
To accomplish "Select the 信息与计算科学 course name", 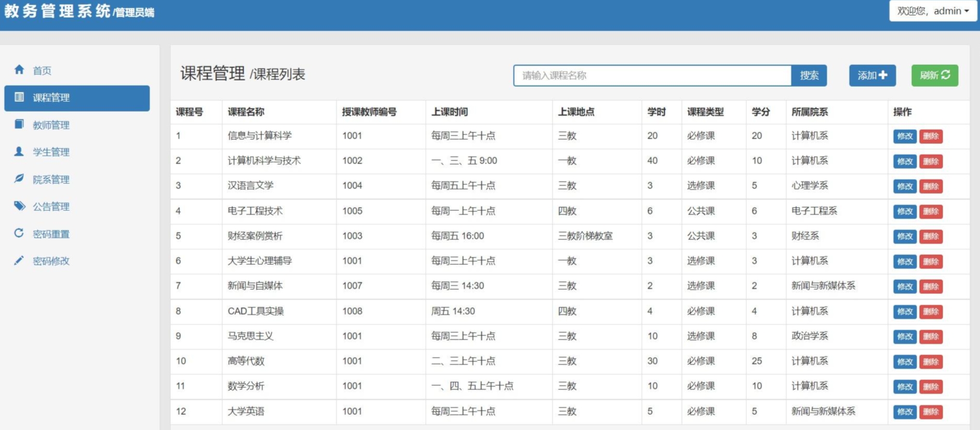I will point(260,136).
